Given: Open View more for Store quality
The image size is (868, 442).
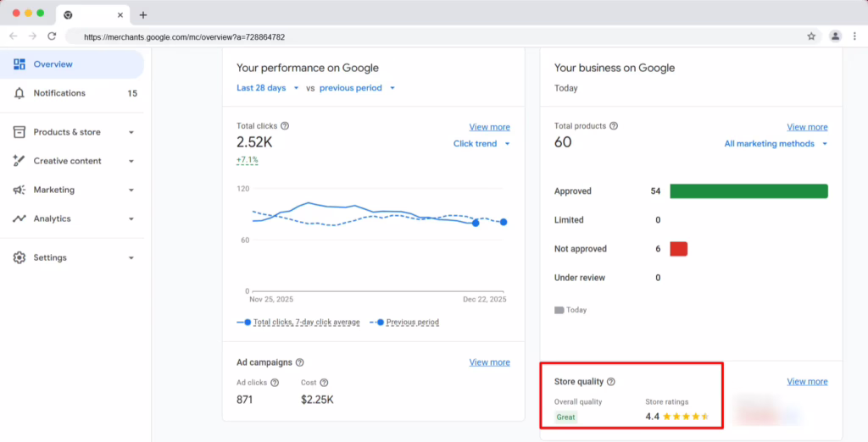Looking at the screenshot, I should point(807,382).
